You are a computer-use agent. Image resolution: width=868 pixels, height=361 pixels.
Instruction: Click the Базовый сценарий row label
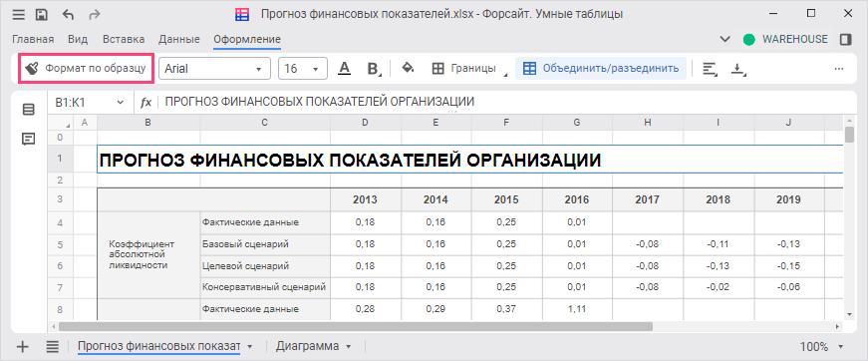(265, 244)
